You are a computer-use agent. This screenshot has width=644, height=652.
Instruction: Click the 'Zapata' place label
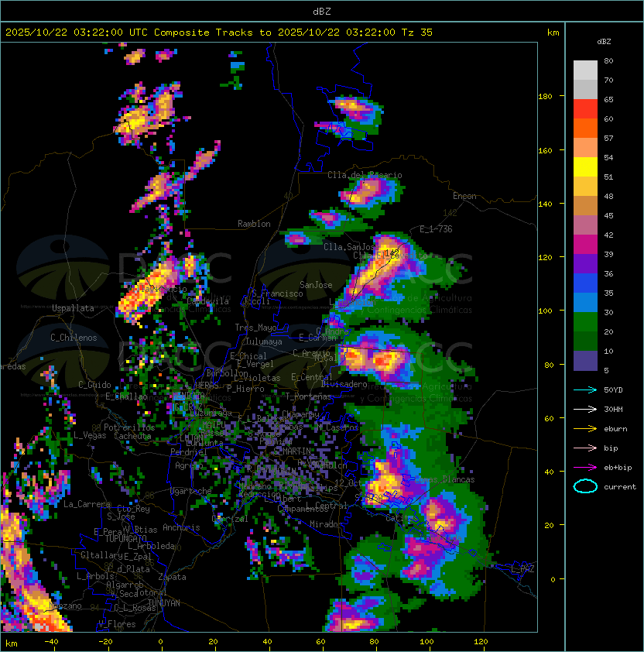[172, 577]
